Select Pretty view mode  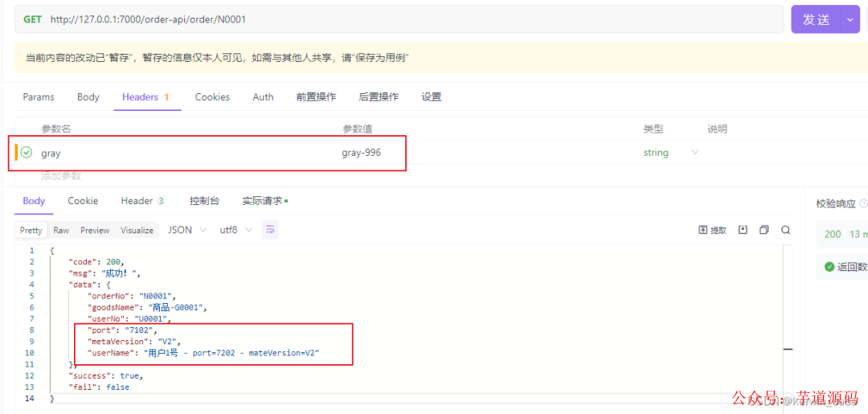click(x=31, y=230)
